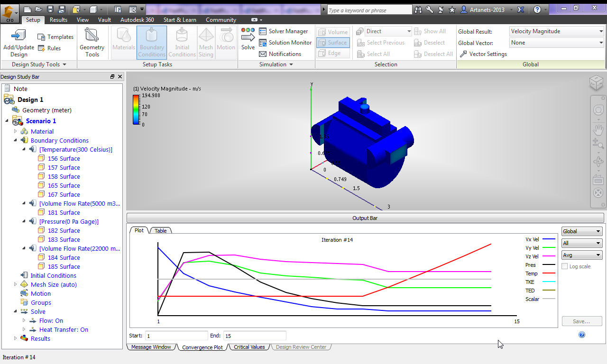Screen dimensions: 607x364
Task: Open Solution Monitor
Action: (x=285, y=43)
